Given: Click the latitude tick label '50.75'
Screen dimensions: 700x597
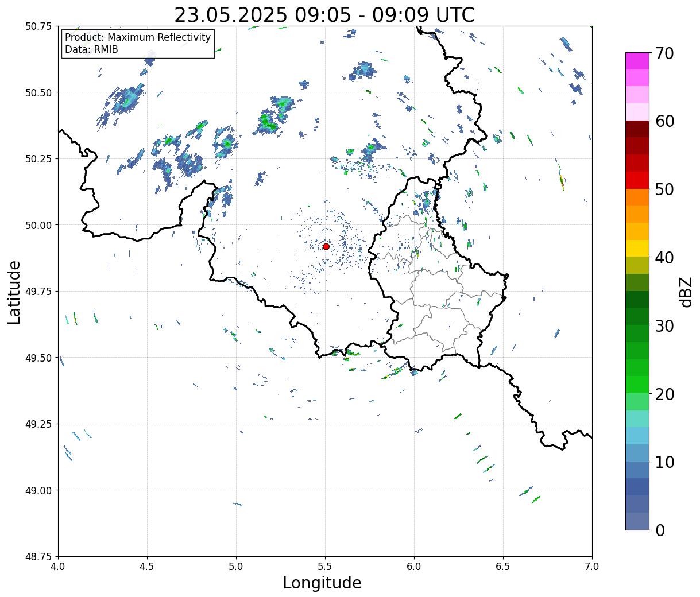Looking at the screenshot, I should (x=38, y=26).
